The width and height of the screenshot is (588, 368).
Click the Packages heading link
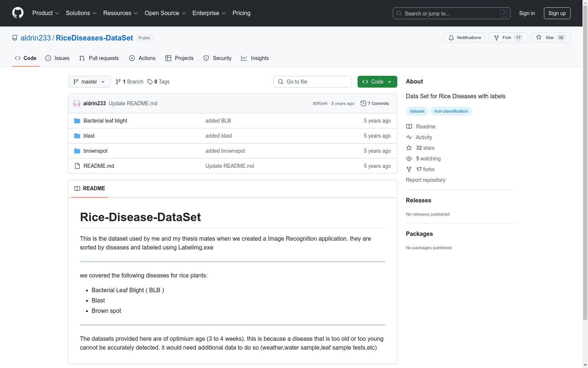[419, 234]
